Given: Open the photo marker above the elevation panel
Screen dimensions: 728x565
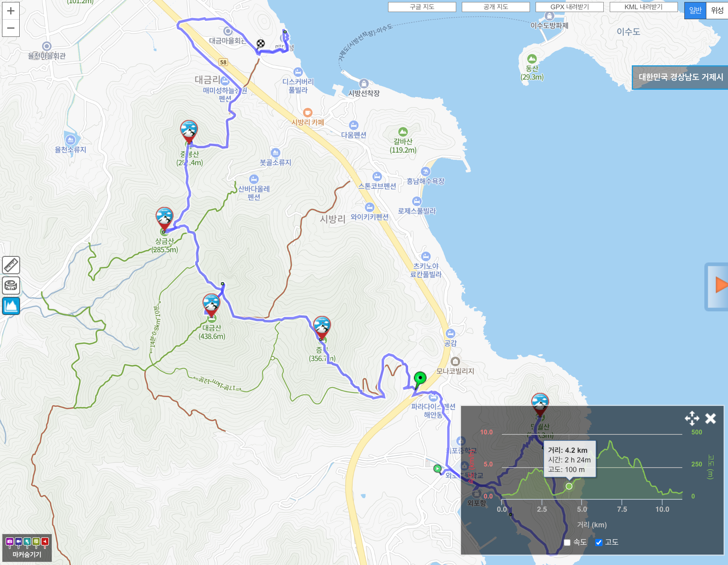Looking at the screenshot, I should pos(540,404).
